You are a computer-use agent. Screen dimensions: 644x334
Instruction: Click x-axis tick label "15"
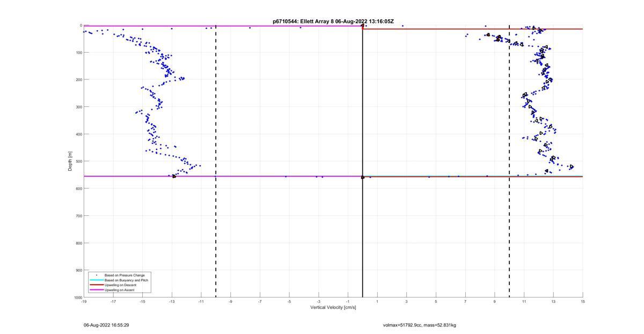pos(583,301)
